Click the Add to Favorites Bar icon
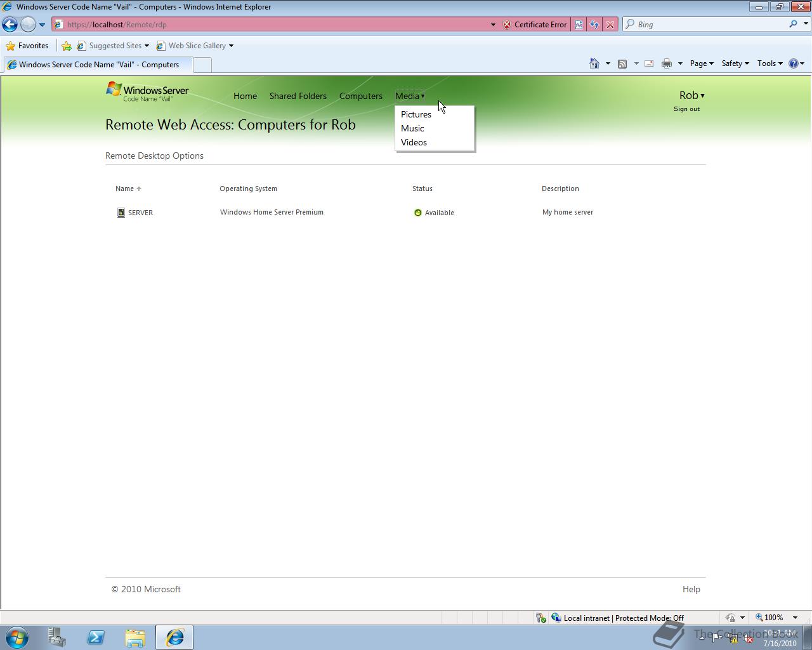The width and height of the screenshot is (812, 650). click(67, 46)
